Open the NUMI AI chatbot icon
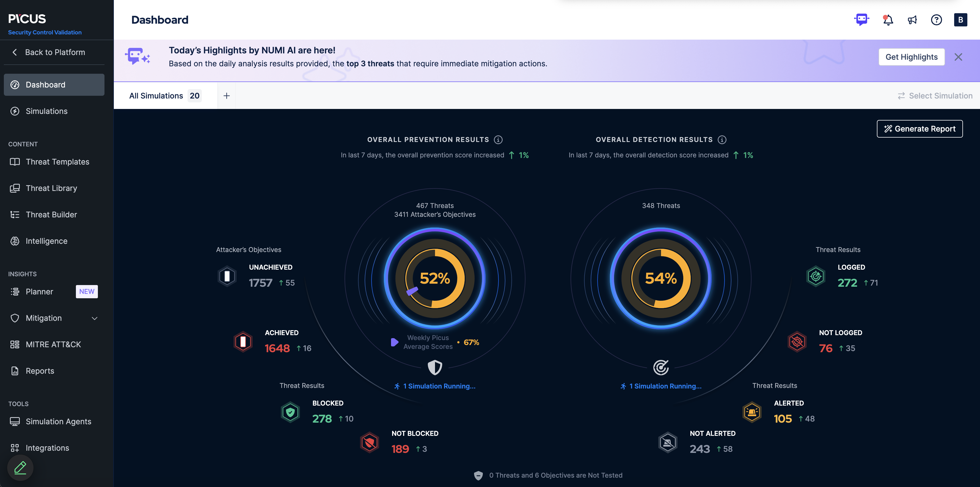 tap(861, 20)
